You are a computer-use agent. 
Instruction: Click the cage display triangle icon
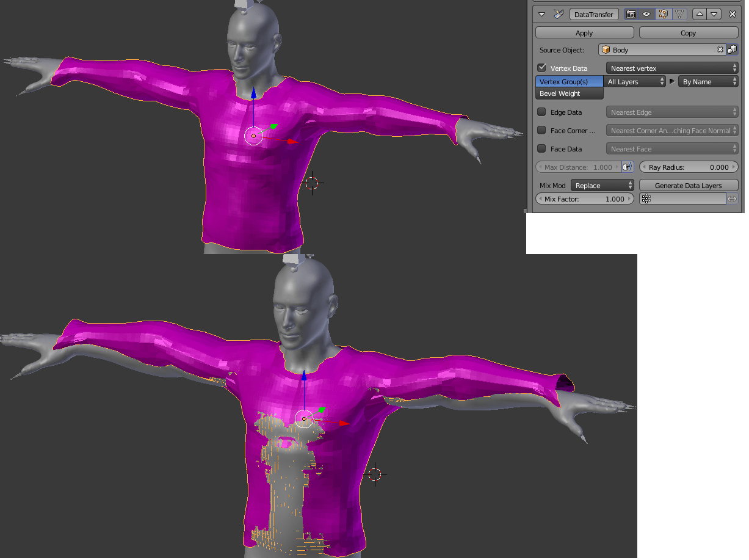coord(679,14)
